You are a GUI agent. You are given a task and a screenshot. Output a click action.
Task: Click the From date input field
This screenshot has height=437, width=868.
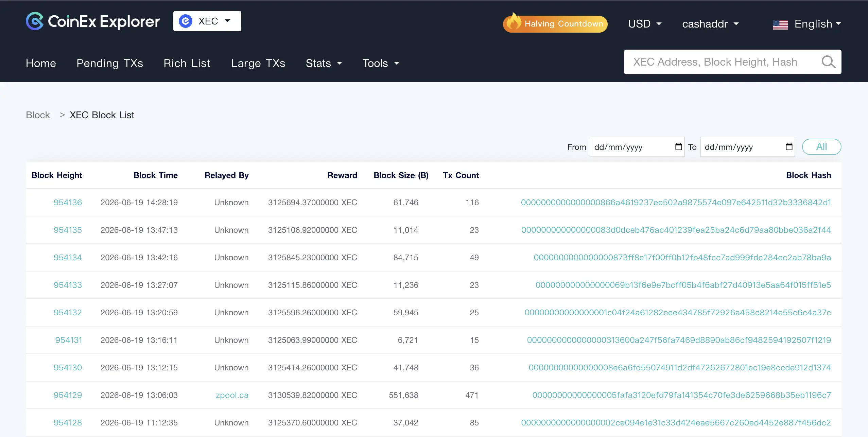click(637, 147)
